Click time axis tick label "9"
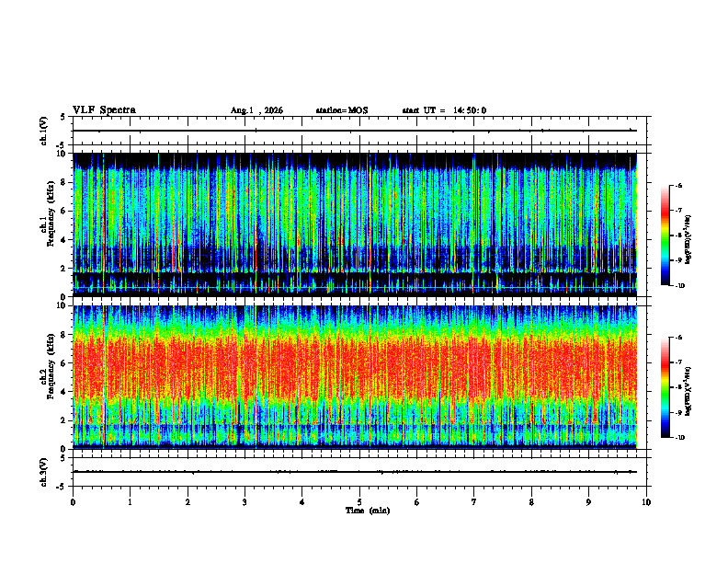 pyautogui.click(x=588, y=502)
